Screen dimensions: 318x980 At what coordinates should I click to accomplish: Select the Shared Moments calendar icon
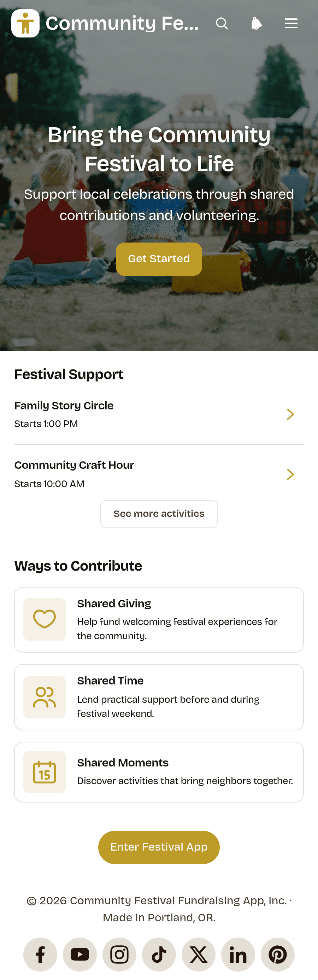pos(45,772)
